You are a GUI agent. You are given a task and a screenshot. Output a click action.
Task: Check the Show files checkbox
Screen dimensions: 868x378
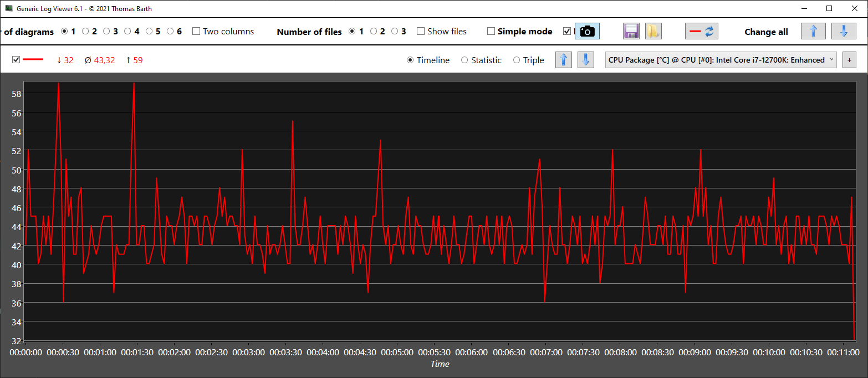pyautogui.click(x=421, y=32)
